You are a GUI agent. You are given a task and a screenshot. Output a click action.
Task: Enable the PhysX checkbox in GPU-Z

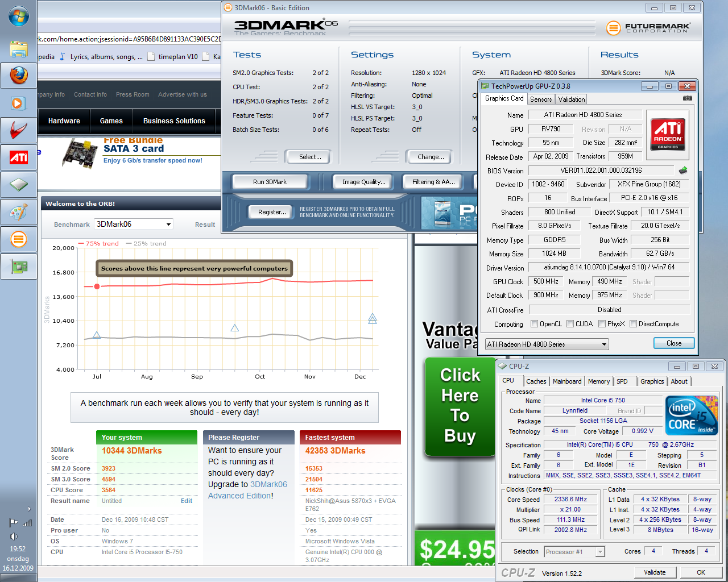pyautogui.click(x=602, y=324)
